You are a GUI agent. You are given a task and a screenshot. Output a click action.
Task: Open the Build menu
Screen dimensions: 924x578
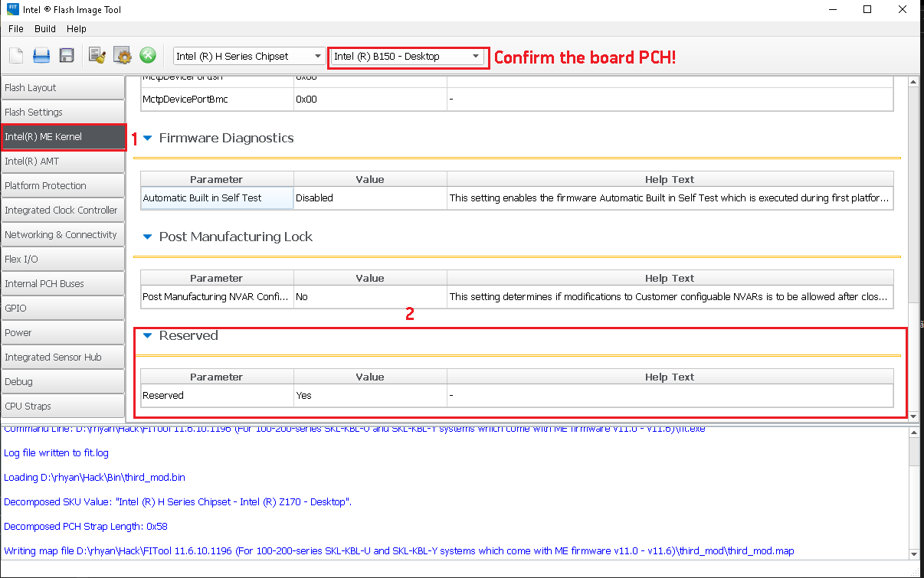[x=45, y=29]
